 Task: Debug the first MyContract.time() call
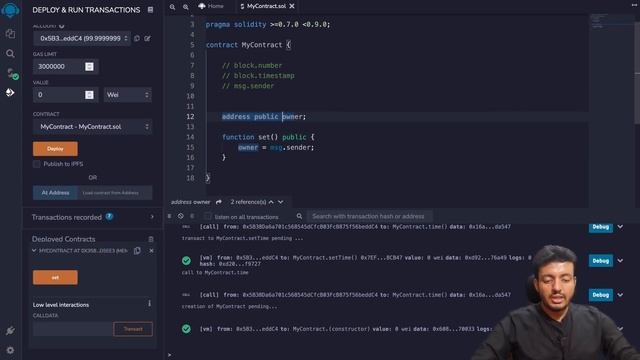[x=600, y=227]
